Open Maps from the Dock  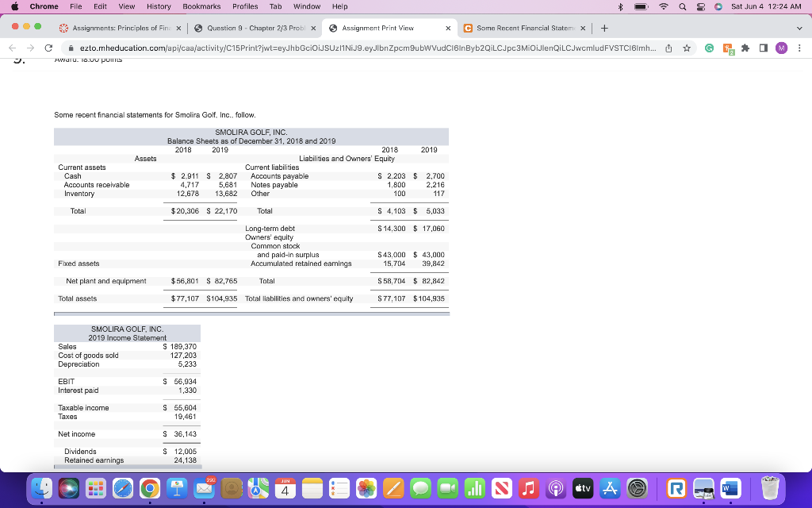[258, 488]
